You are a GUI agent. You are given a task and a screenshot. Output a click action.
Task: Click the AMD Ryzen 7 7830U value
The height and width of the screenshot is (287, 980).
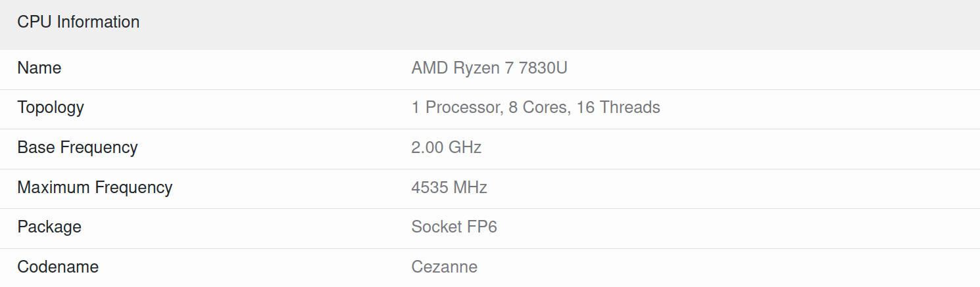(489, 68)
